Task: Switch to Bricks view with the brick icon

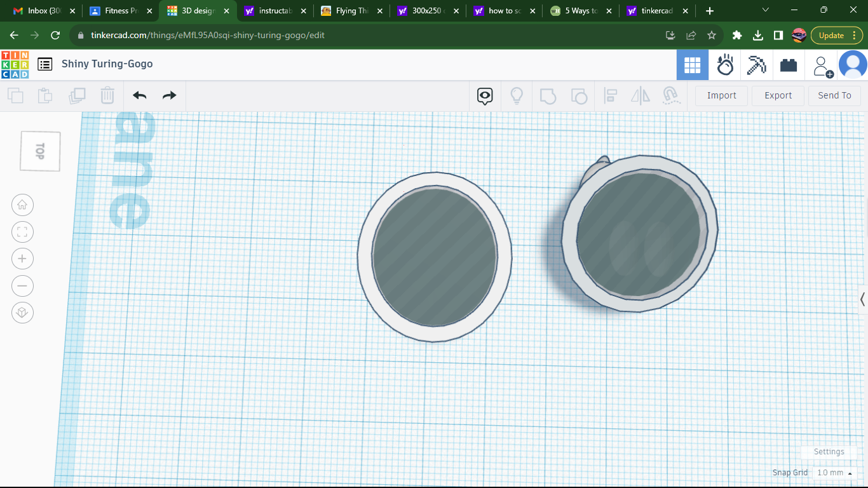Action: pyautogui.click(x=788, y=64)
